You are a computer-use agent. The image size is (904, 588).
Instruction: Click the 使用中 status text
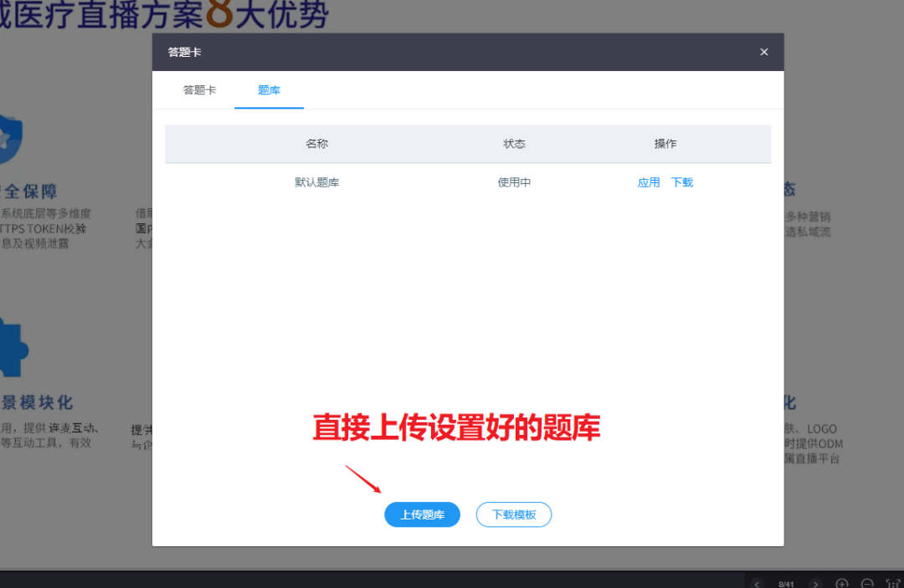pyautogui.click(x=514, y=182)
